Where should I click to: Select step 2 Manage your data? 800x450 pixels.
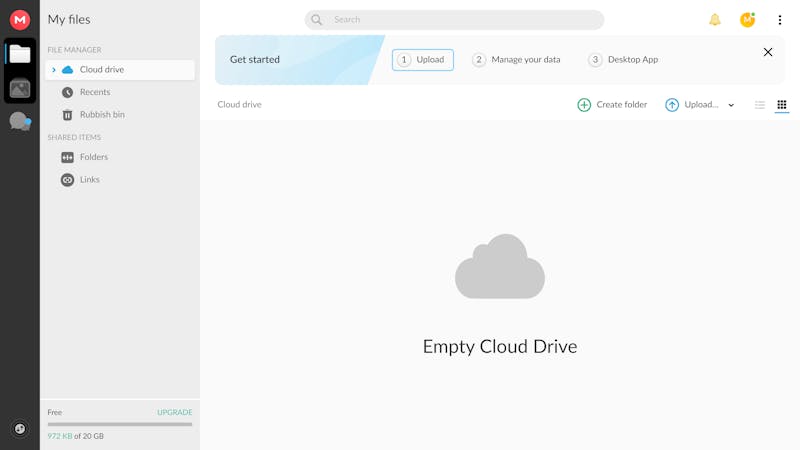(516, 60)
